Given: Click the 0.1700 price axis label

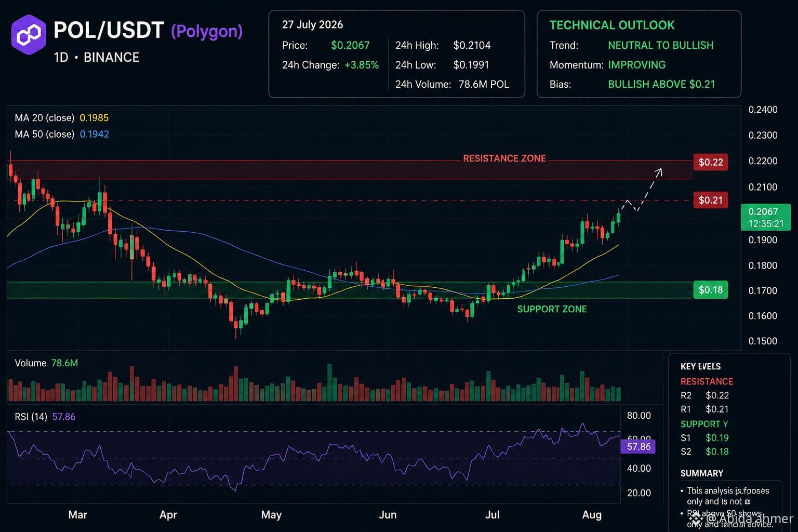Looking at the screenshot, I should [763, 290].
